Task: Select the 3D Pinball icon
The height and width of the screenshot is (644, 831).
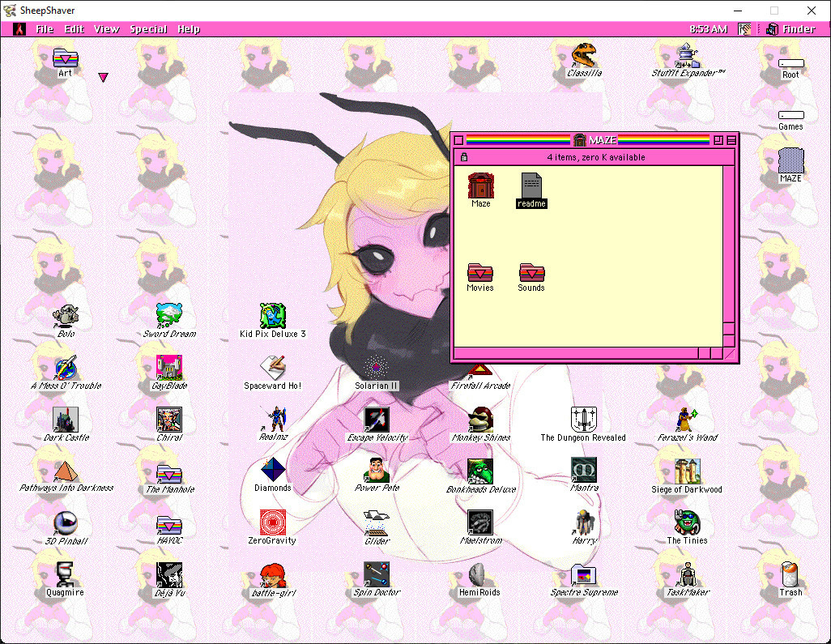Action: [x=65, y=523]
